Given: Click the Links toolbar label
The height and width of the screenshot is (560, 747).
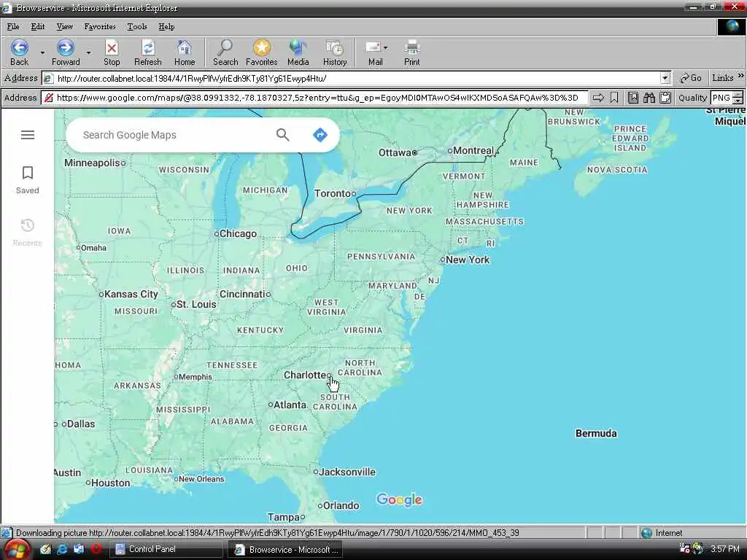Looking at the screenshot, I should [x=722, y=78].
